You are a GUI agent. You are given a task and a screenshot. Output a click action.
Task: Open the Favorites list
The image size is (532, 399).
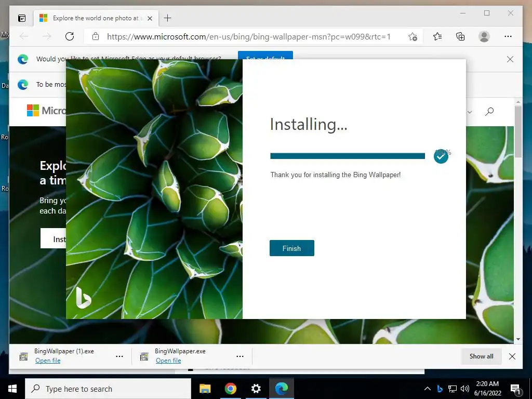pyautogui.click(x=437, y=36)
